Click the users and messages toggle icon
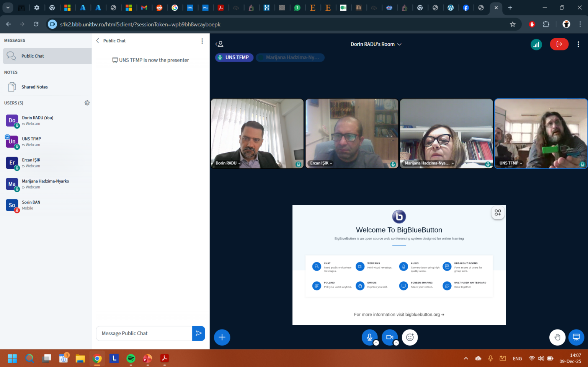Screen dimensions: 588x367 pos(219,44)
